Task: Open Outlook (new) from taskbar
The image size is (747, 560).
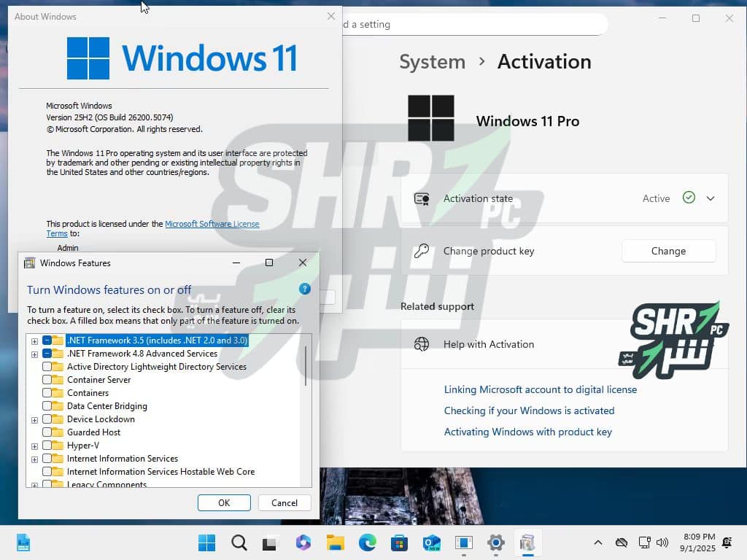Action: pyautogui.click(x=431, y=542)
